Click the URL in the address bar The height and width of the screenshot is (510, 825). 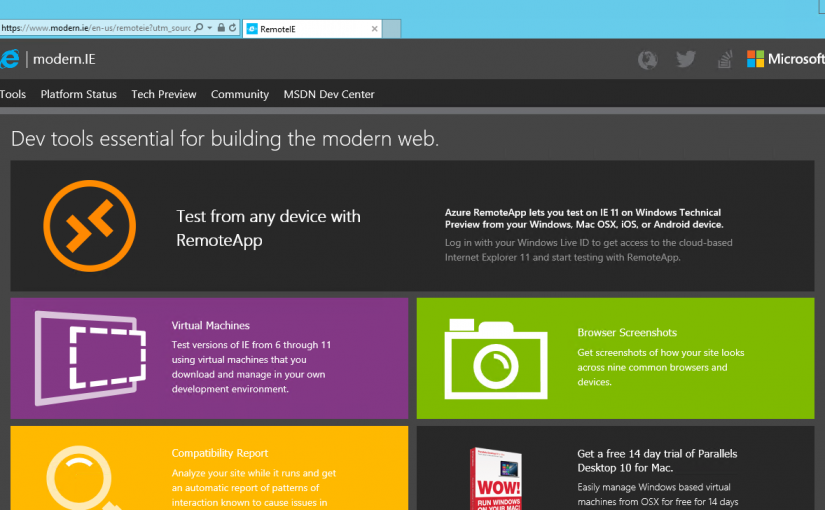click(96, 28)
